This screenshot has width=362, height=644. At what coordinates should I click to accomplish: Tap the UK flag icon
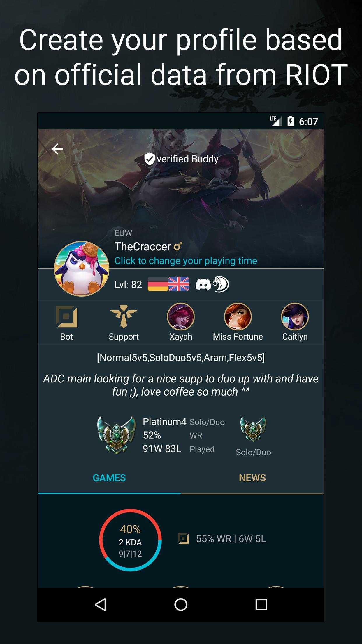tap(179, 284)
